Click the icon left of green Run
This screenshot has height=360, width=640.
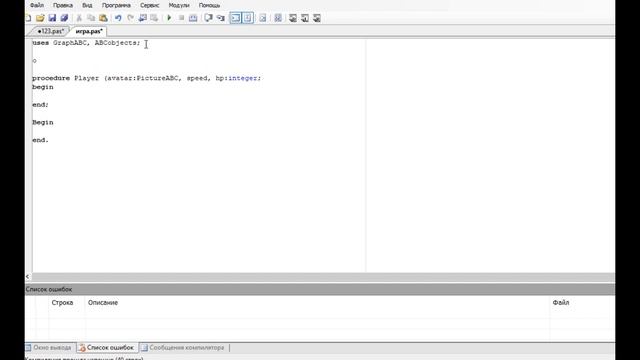click(x=154, y=18)
